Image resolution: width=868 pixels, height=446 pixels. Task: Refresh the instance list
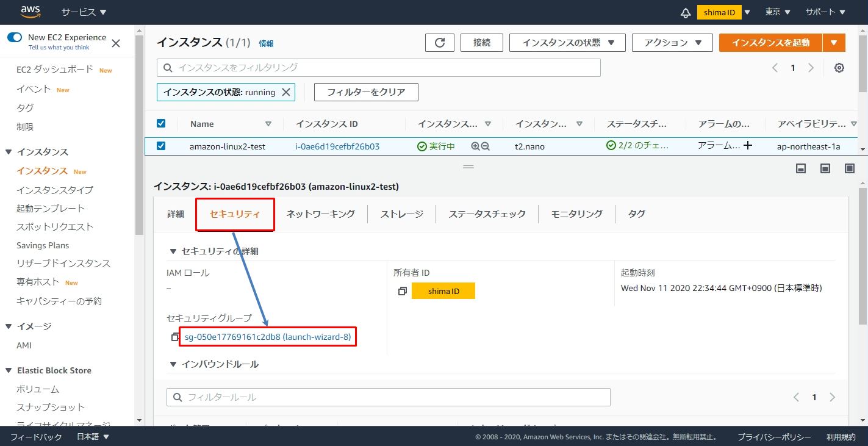click(x=440, y=43)
